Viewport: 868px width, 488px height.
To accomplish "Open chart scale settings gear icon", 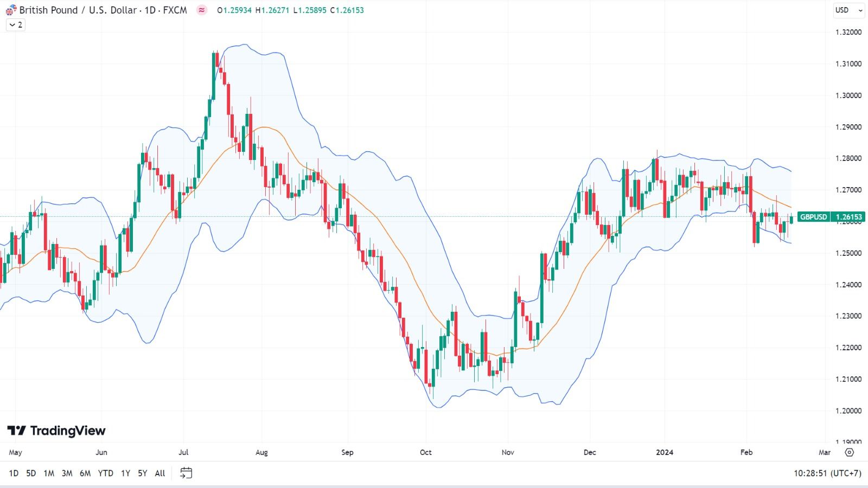I will click(x=850, y=452).
